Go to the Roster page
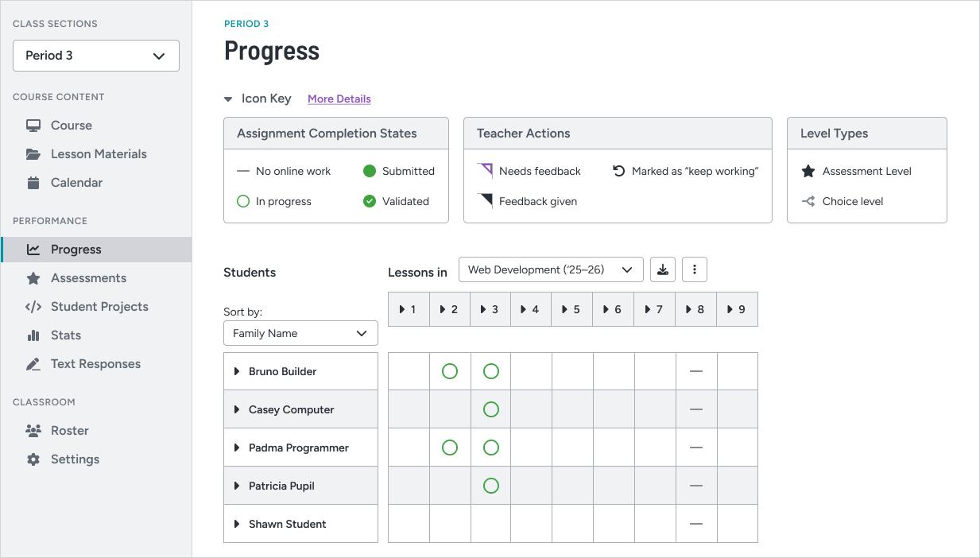980x558 pixels. [70, 431]
